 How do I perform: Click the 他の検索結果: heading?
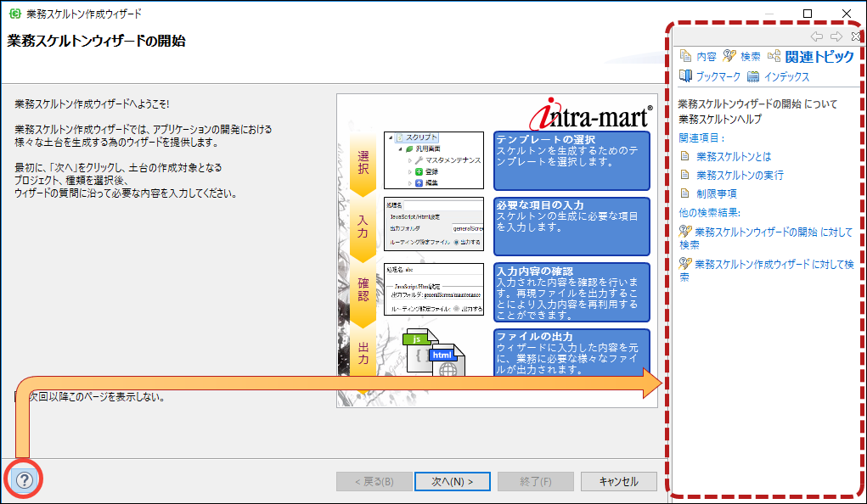coord(709,213)
